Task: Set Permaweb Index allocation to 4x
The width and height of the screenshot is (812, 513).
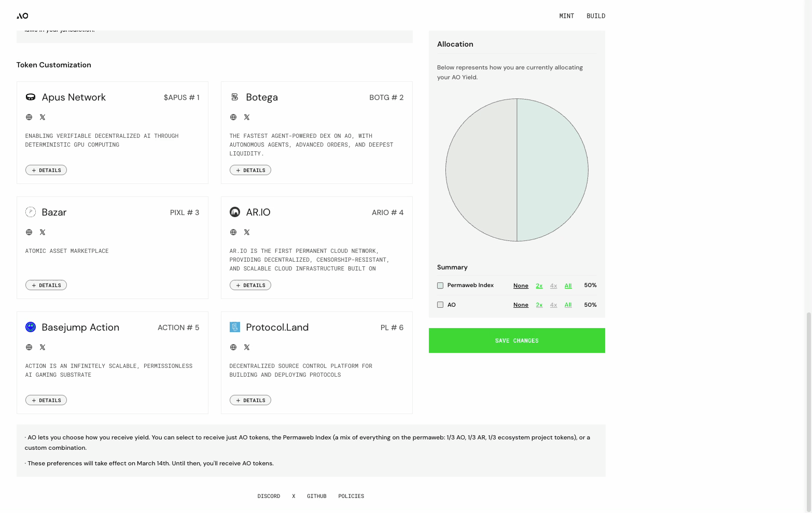Action: click(x=554, y=286)
